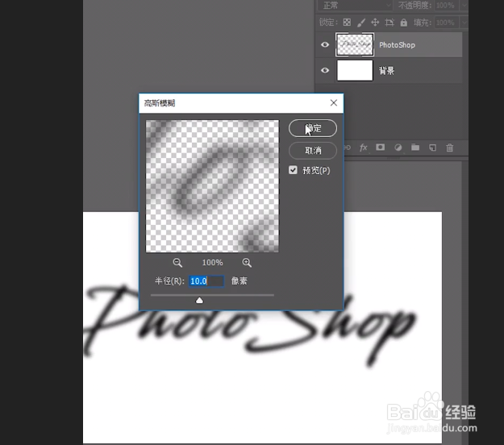Click the 100% zoom level text
Viewport: 504px width, 445px height.
coord(212,263)
